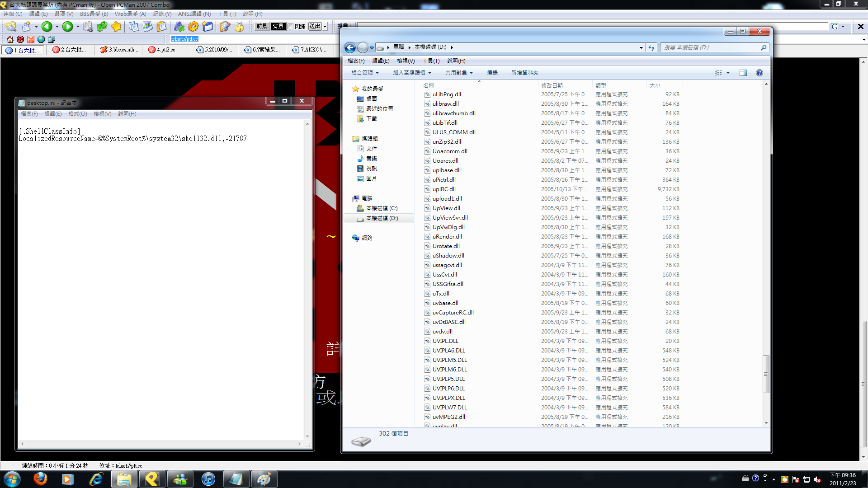868x488 pixels.
Task: Click the green forward arrow button
Action: coord(67,27)
